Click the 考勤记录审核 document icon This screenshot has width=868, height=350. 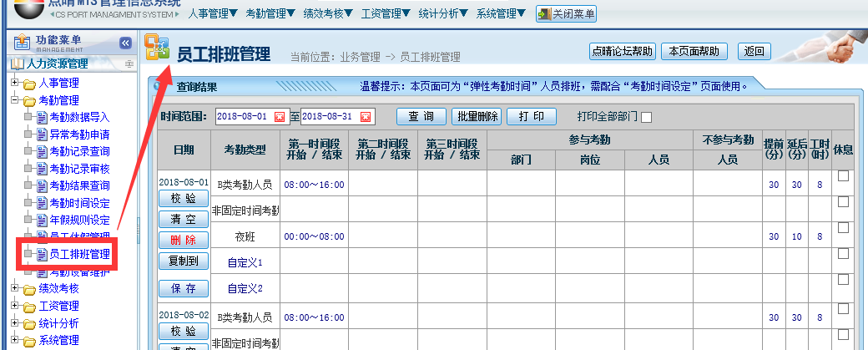[x=43, y=169]
